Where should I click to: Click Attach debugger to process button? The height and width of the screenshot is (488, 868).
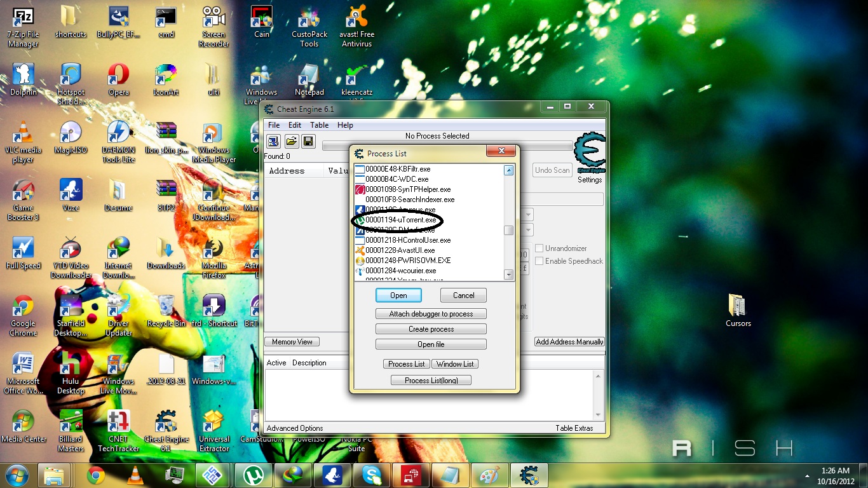431,314
